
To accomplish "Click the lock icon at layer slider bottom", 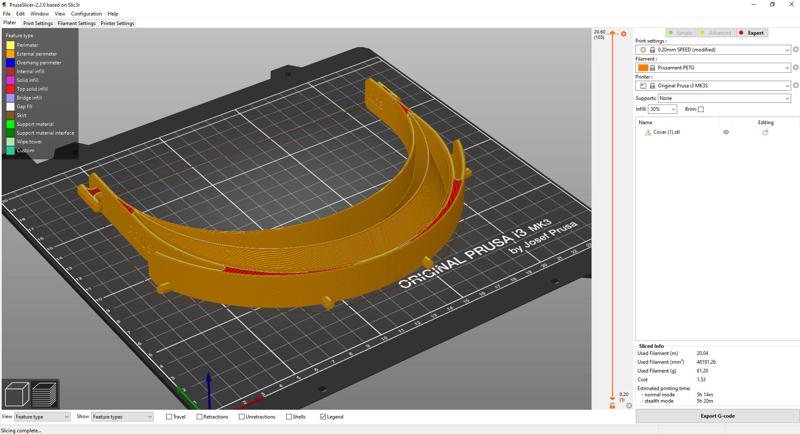I will (612, 405).
